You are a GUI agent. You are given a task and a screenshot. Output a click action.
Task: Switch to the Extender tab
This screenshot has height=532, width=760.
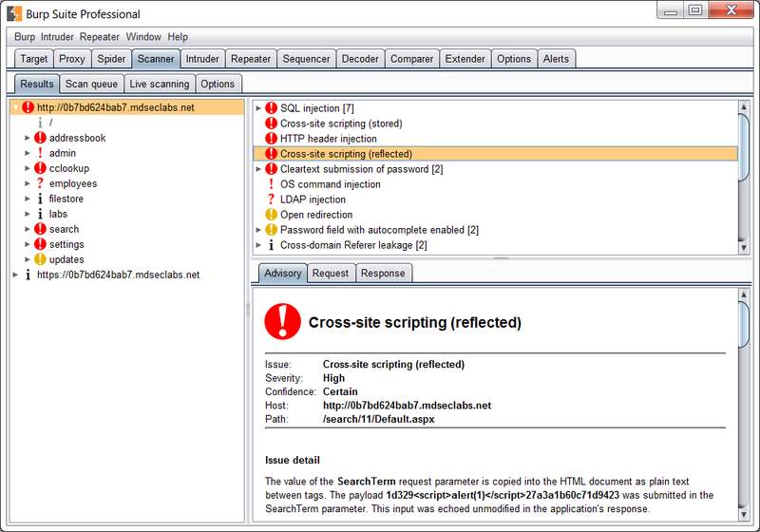click(465, 59)
